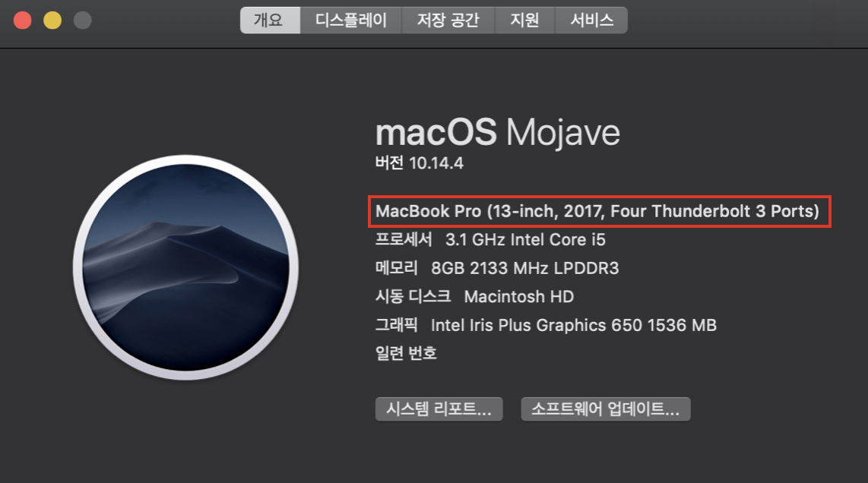Click the 메모리 8GB 2133 MHz LPDDR3 line
This screenshot has width=868, height=483.
pyautogui.click(x=497, y=268)
